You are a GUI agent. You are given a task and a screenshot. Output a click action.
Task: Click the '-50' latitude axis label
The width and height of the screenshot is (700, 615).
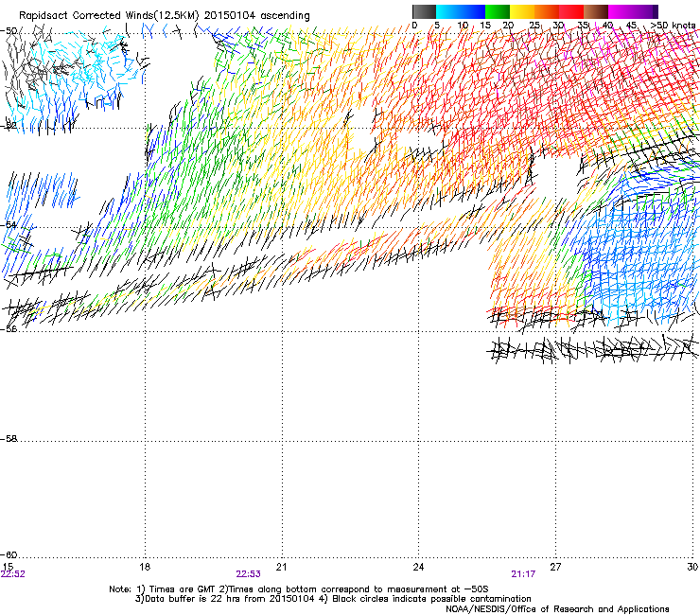click(x=9, y=31)
